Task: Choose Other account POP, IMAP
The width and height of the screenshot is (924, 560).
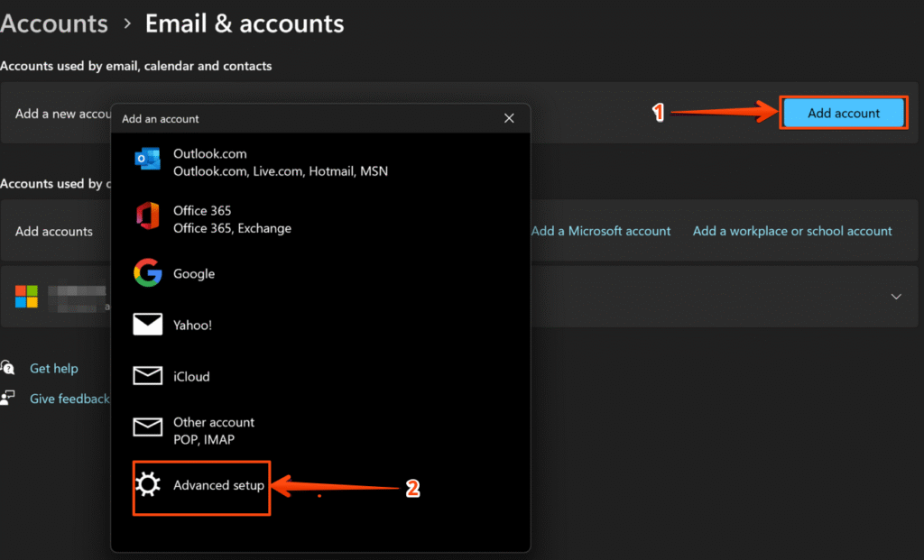Action: [320, 430]
